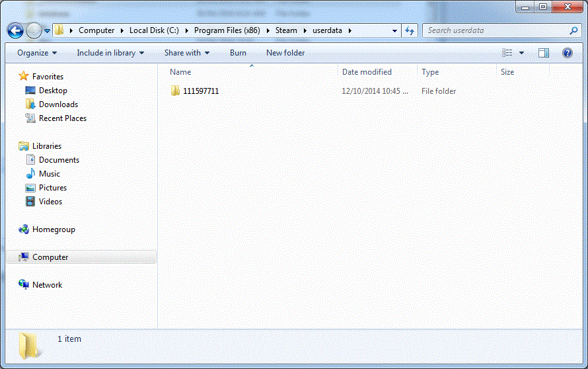This screenshot has width=588, height=369.
Task: Open Downloads in Favorites
Action: (58, 104)
